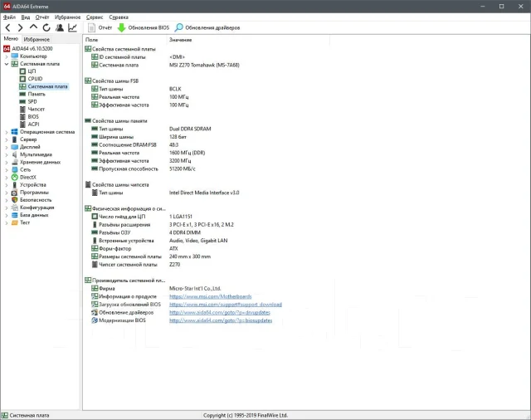
Task: Open the Избранное menu in the menu bar
Action: 68,17
